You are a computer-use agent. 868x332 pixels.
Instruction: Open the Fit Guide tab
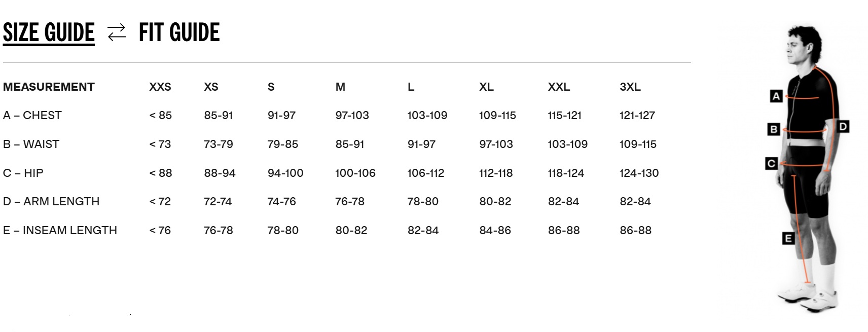tap(179, 33)
